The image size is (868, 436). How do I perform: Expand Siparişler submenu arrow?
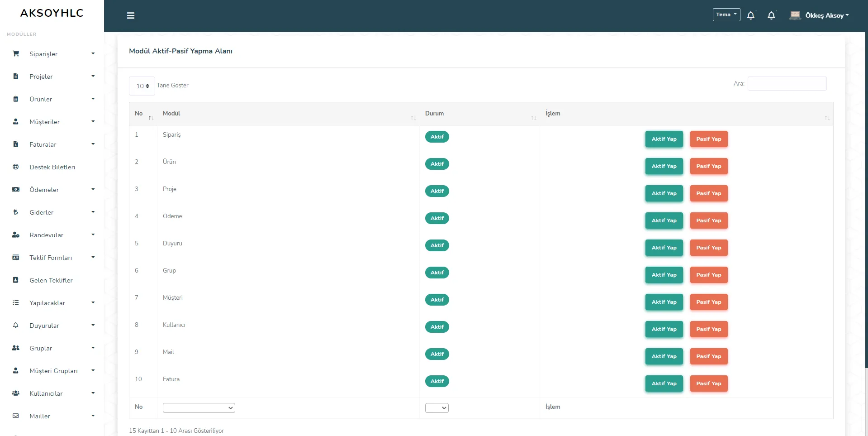[93, 54]
